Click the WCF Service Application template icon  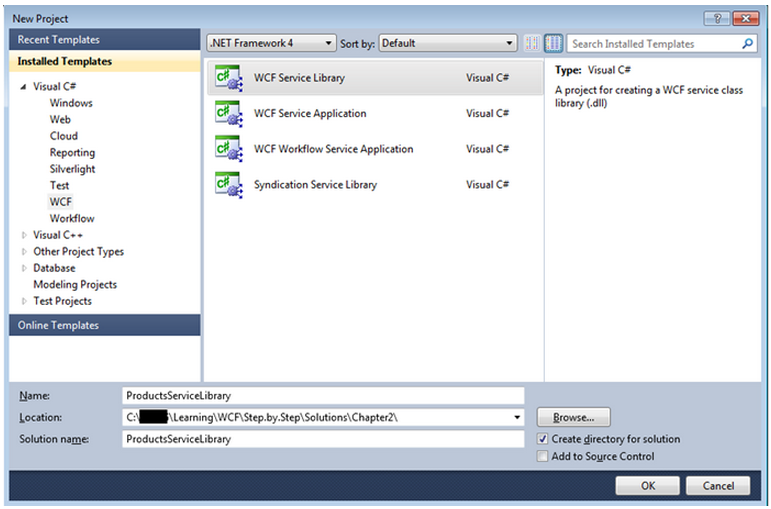(229, 114)
